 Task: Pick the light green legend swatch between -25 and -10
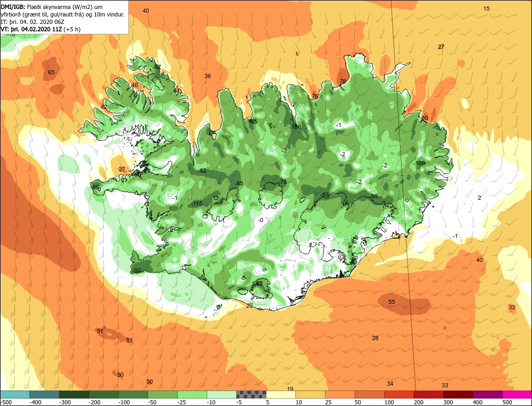tap(192, 394)
